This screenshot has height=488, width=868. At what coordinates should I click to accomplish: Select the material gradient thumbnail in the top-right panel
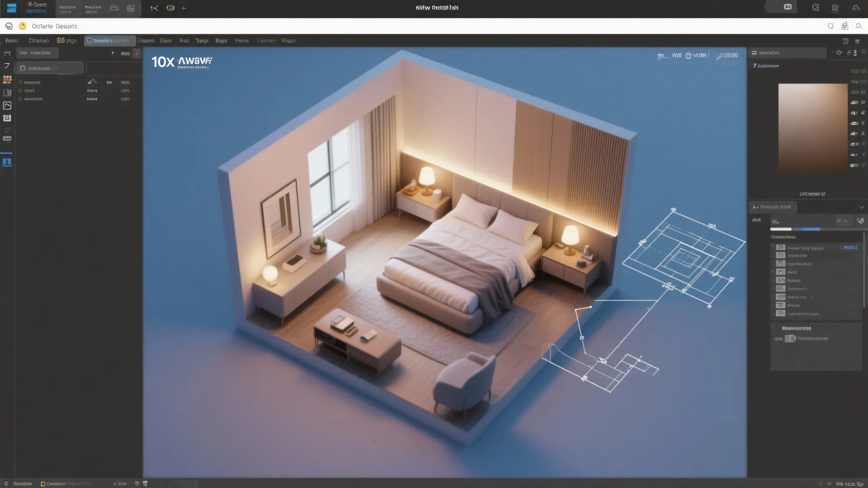coord(813,129)
